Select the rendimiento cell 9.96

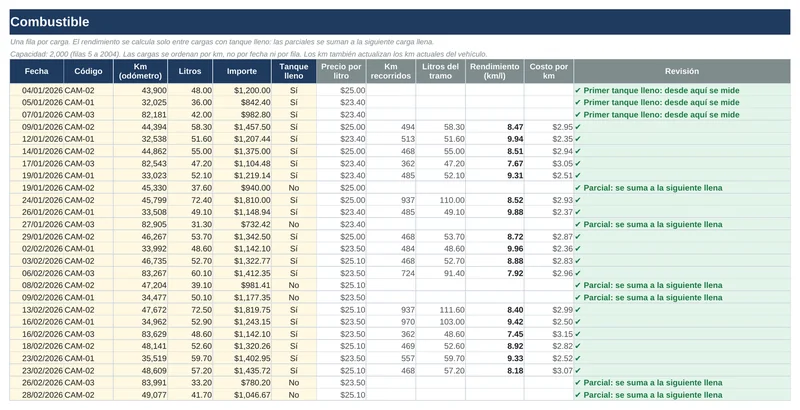(495, 249)
